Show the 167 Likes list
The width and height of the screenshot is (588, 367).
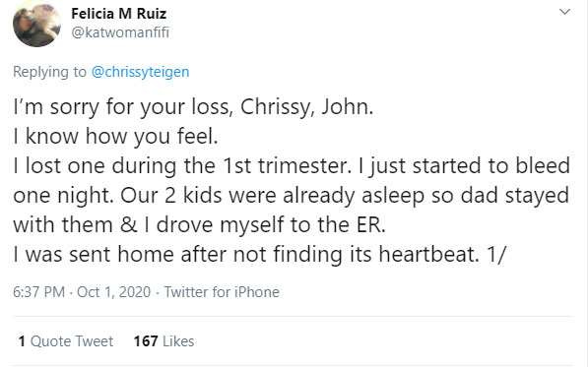[163, 341]
